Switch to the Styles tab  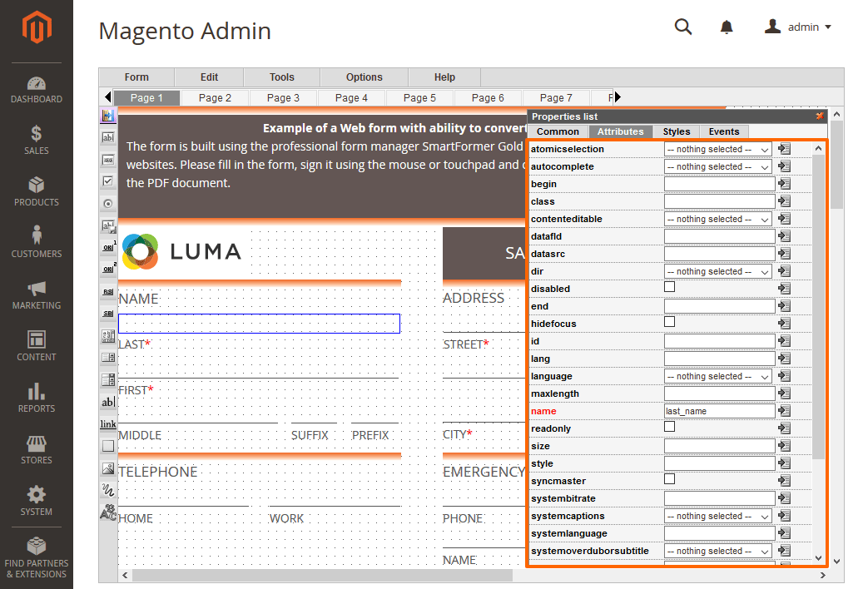point(676,131)
